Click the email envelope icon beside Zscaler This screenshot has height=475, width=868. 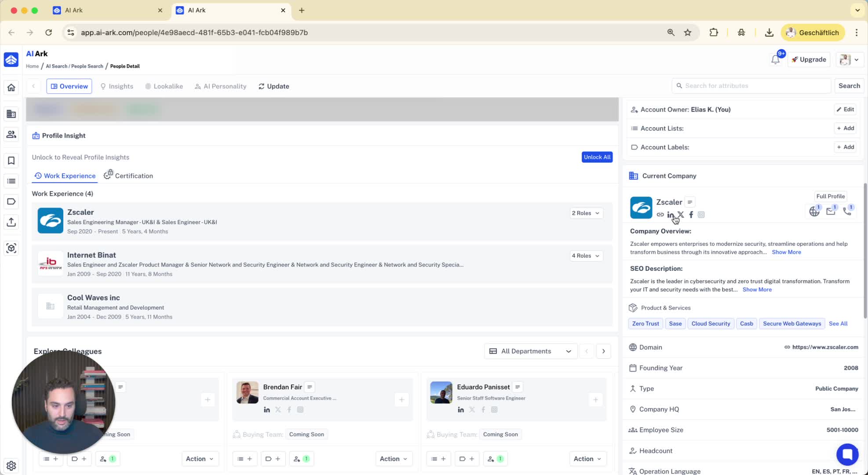tap(830, 212)
